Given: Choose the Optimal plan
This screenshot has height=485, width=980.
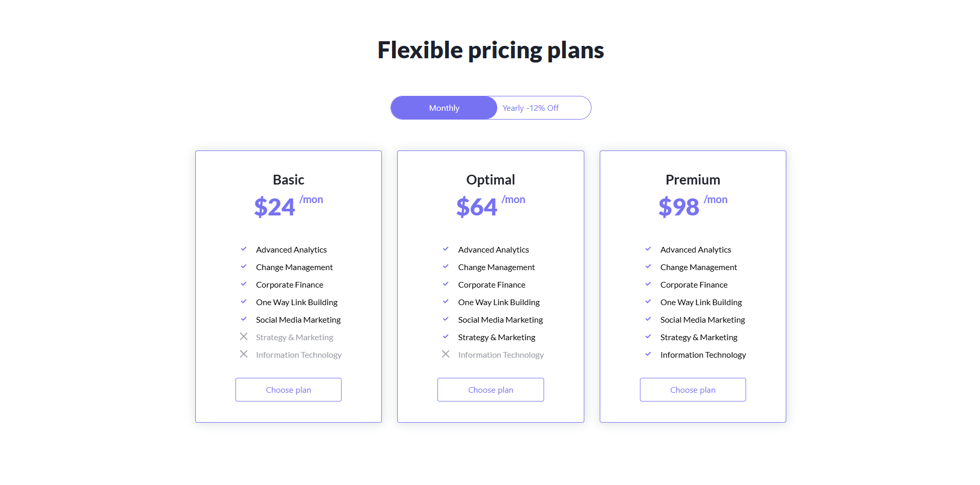Looking at the screenshot, I should click(x=491, y=390).
